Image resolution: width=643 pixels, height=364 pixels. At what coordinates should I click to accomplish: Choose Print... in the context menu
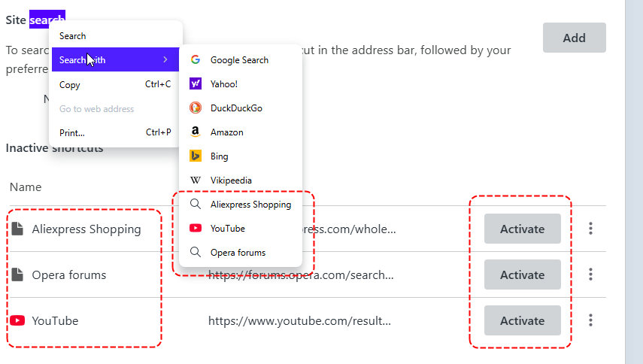115,132
